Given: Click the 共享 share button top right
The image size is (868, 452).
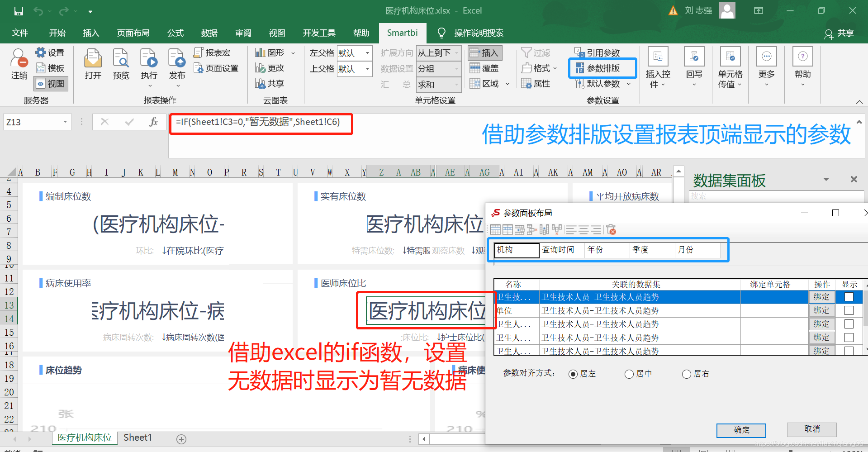Looking at the screenshot, I should click(840, 33).
